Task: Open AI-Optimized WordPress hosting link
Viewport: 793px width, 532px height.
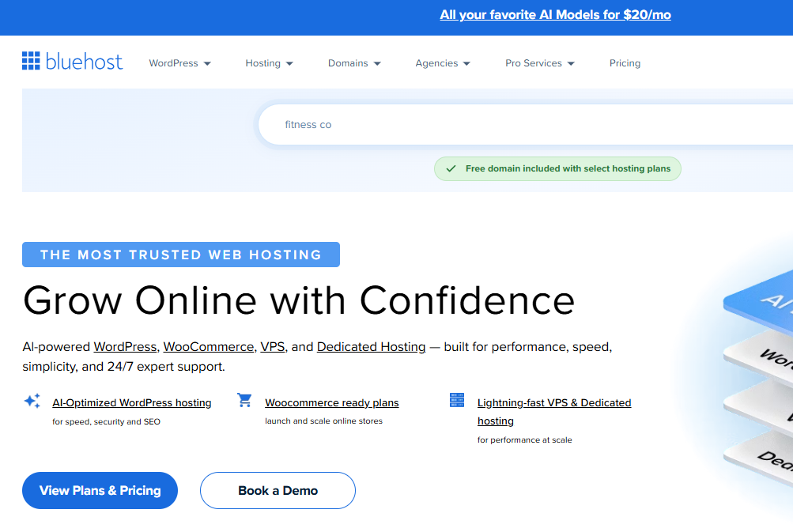Action: [132, 403]
